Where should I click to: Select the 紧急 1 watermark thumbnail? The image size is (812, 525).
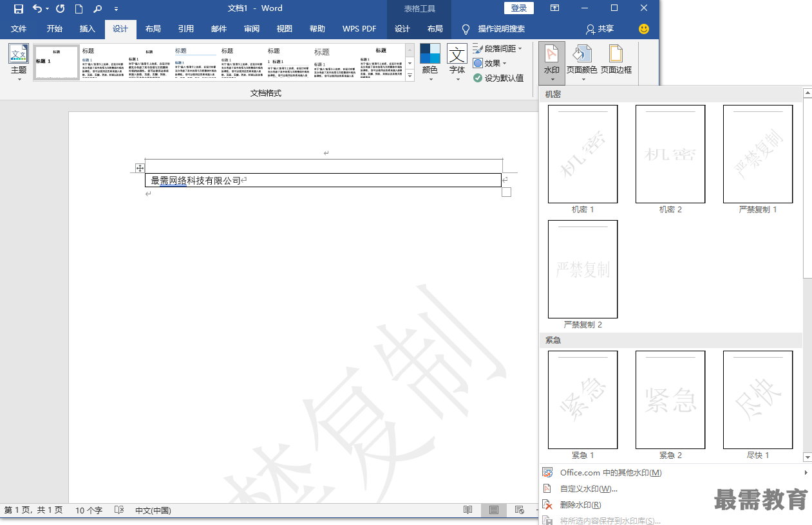(583, 400)
